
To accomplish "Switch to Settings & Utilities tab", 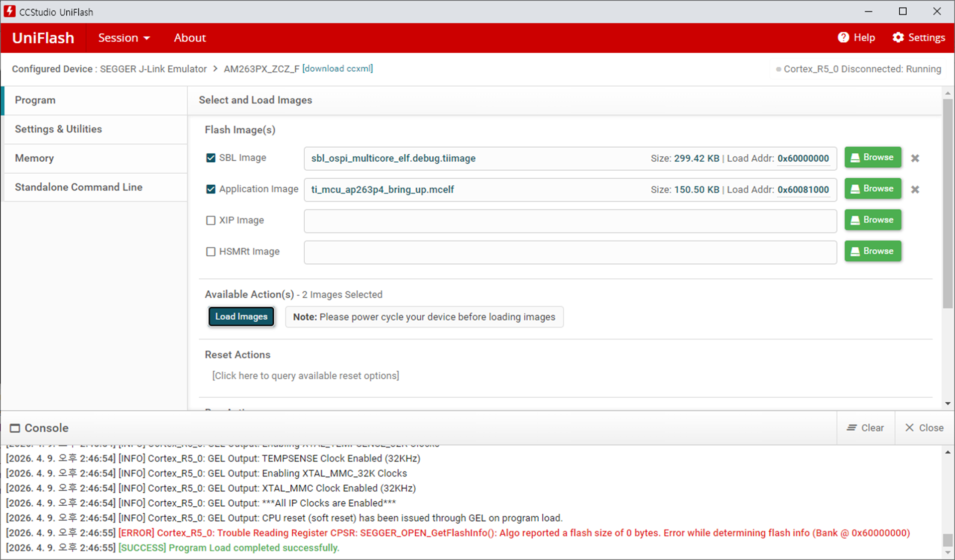I will (95, 129).
